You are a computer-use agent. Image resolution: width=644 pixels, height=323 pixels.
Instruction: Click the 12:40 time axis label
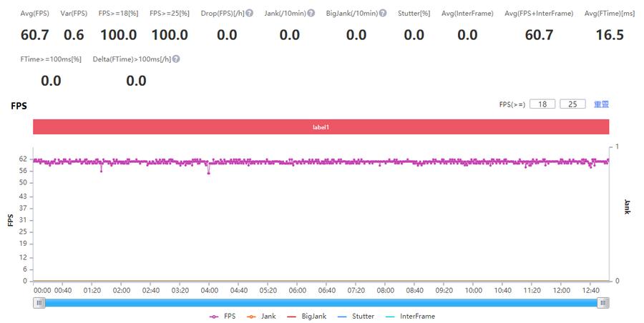tap(590, 290)
